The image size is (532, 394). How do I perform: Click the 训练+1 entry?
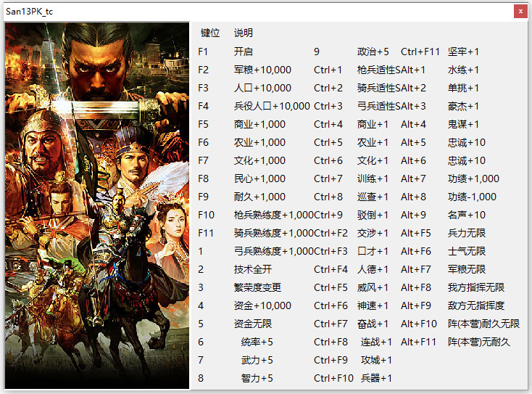point(373,178)
